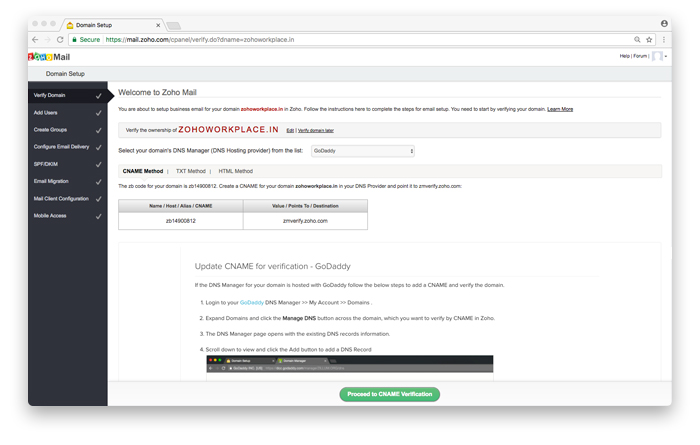This screenshot has height=445, width=700.
Task: Switch to HTML Method tab
Action: [x=235, y=171]
